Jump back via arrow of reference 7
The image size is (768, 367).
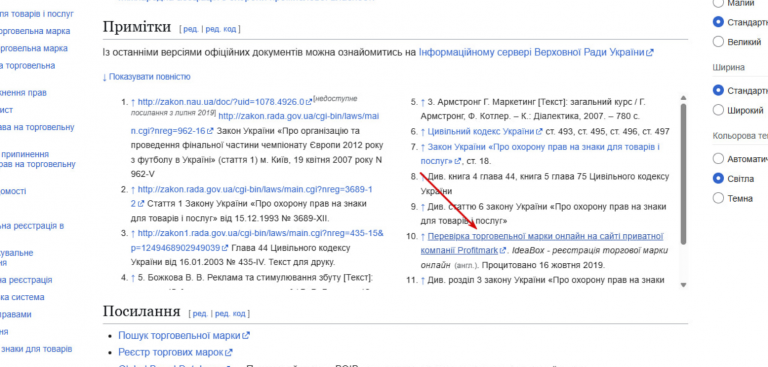(423, 147)
